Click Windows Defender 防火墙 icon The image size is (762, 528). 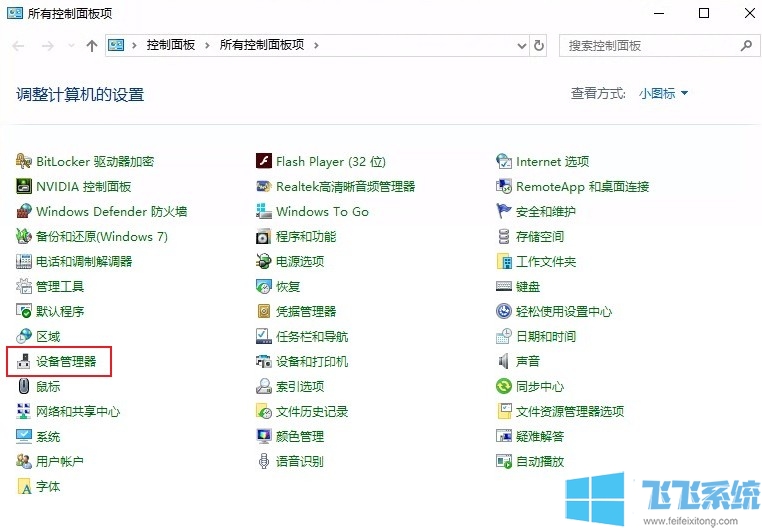tap(24, 211)
